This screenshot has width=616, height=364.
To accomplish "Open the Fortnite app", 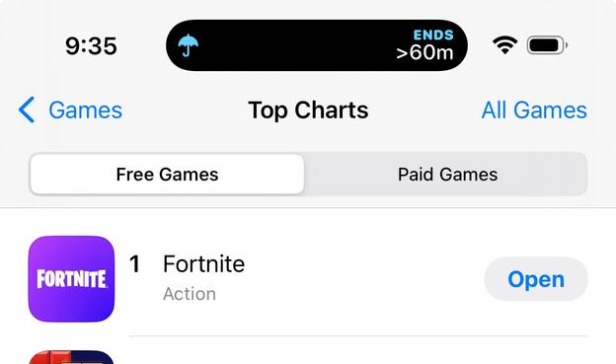I will [536, 279].
